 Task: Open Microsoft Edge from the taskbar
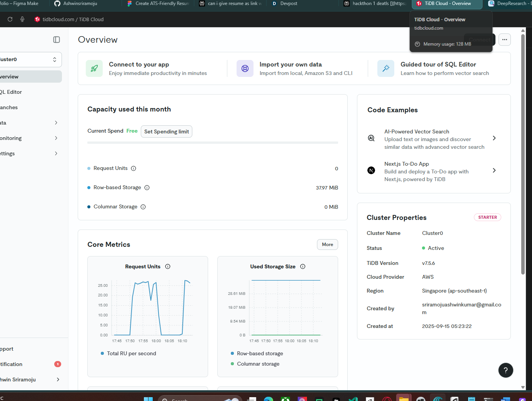coord(269,399)
